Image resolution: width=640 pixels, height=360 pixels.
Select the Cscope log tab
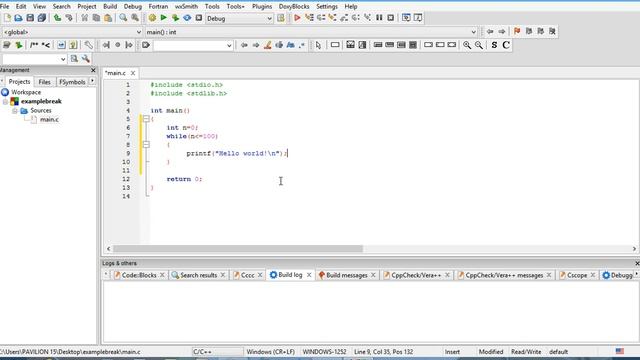pos(577,275)
